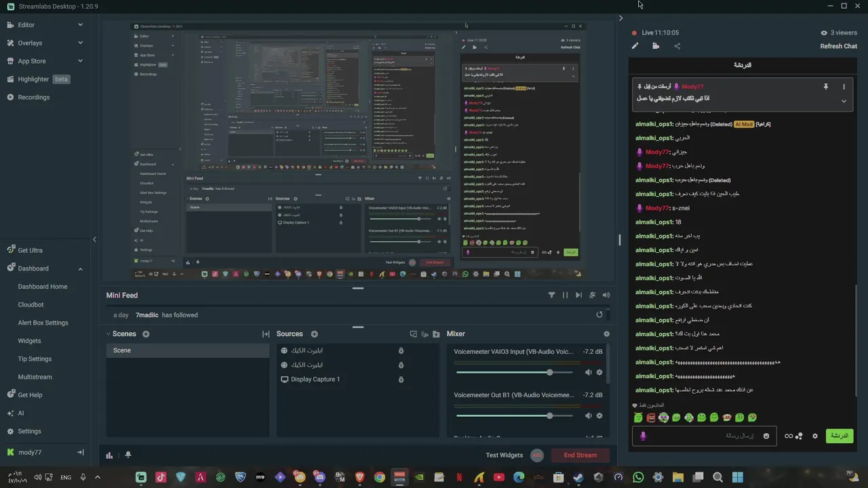
Task: Click the End Stream button
Action: coord(580,455)
